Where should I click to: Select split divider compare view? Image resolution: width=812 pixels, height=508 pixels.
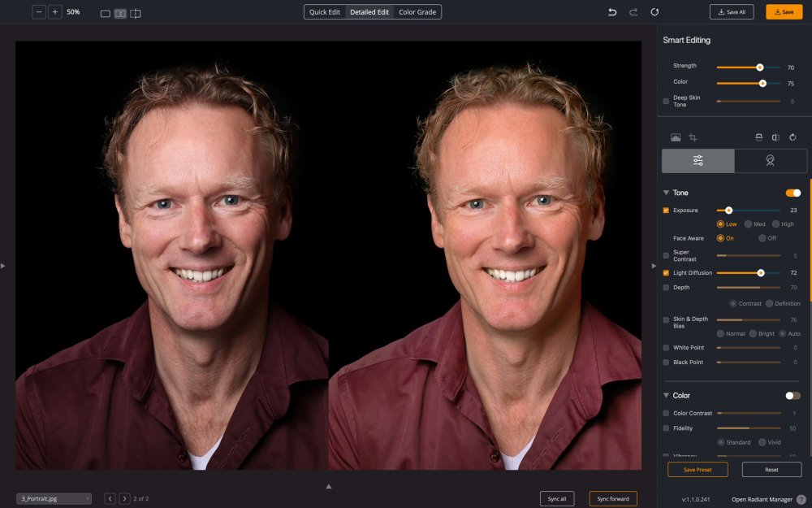click(135, 14)
